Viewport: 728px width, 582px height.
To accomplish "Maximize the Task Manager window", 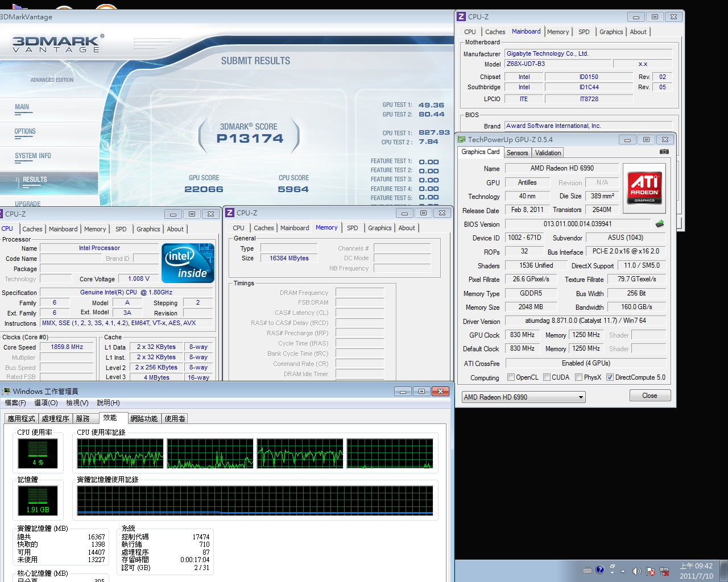I will pyautogui.click(x=421, y=391).
